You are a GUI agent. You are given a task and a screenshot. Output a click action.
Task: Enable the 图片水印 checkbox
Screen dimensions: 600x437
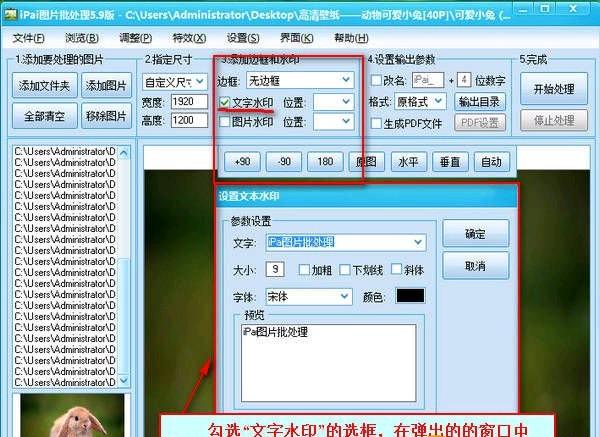(x=225, y=122)
